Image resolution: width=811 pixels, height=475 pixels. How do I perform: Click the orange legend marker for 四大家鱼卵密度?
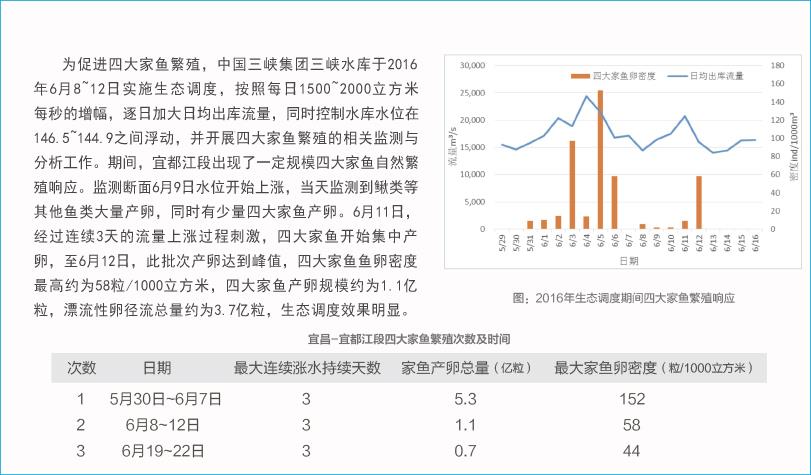point(580,76)
